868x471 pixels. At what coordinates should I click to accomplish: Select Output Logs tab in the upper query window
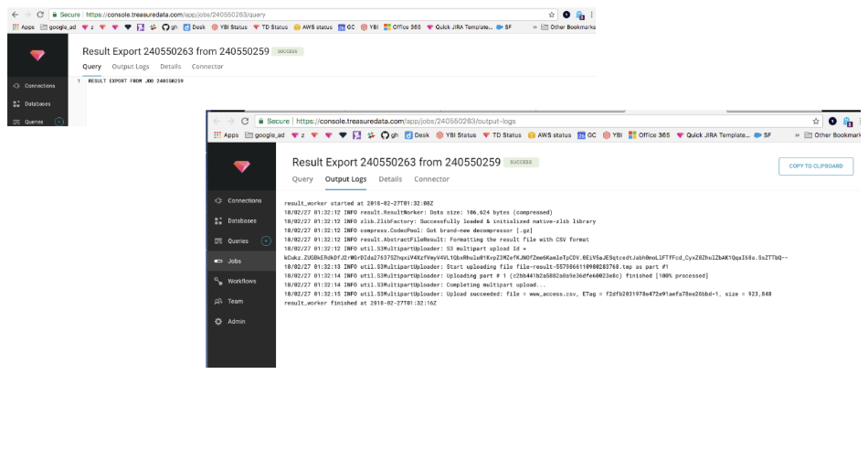pyautogui.click(x=130, y=67)
